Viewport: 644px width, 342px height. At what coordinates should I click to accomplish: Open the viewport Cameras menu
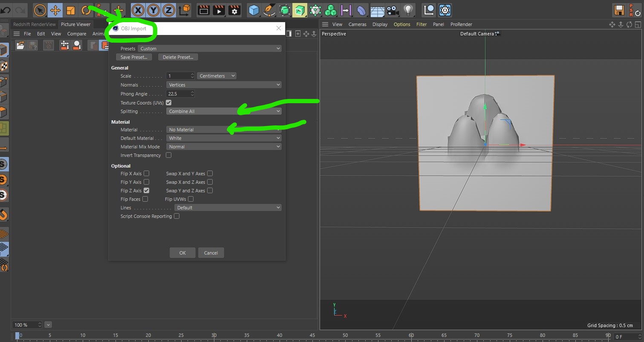coord(357,24)
